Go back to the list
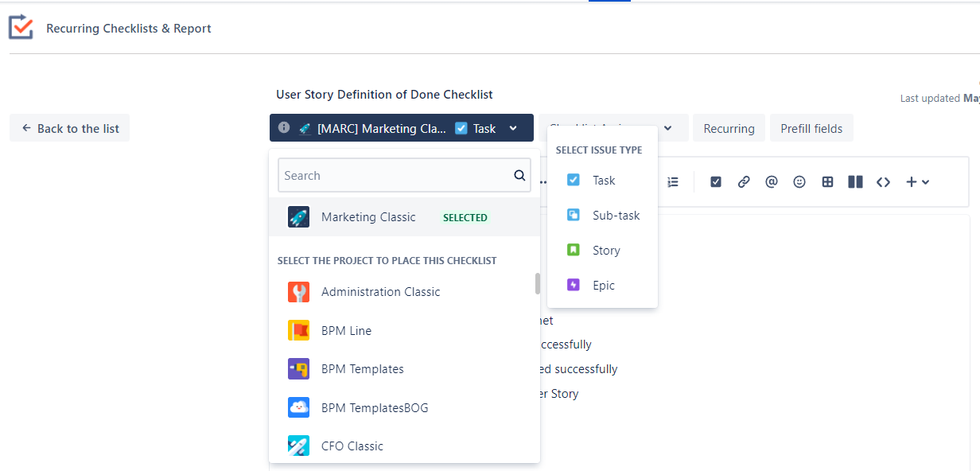 point(70,128)
